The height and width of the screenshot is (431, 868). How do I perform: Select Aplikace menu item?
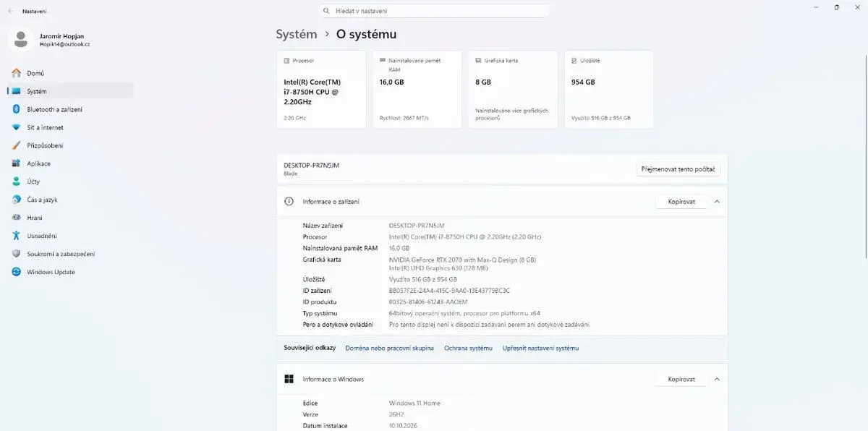pyautogui.click(x=70, y=163)
